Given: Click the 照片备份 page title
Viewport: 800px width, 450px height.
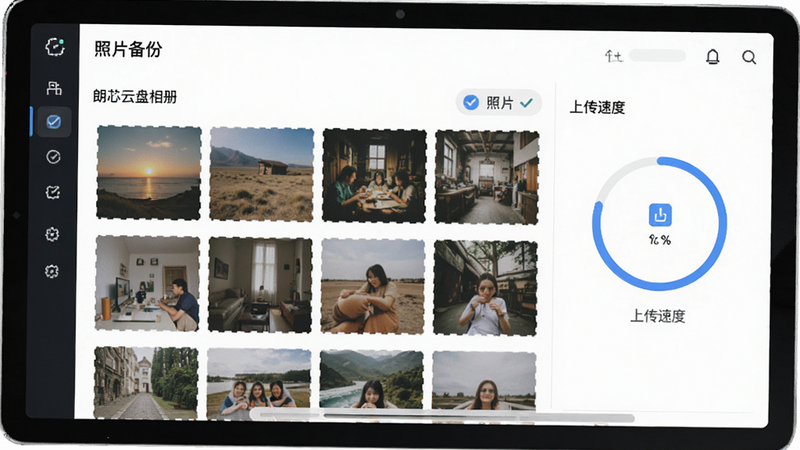Looking at the screenshot, I should 128,49.
